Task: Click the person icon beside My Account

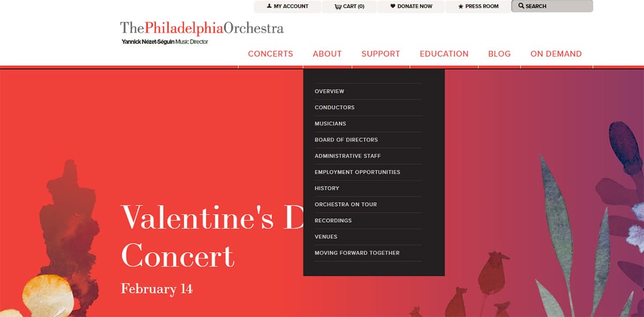Action: (x=269, y=6)
